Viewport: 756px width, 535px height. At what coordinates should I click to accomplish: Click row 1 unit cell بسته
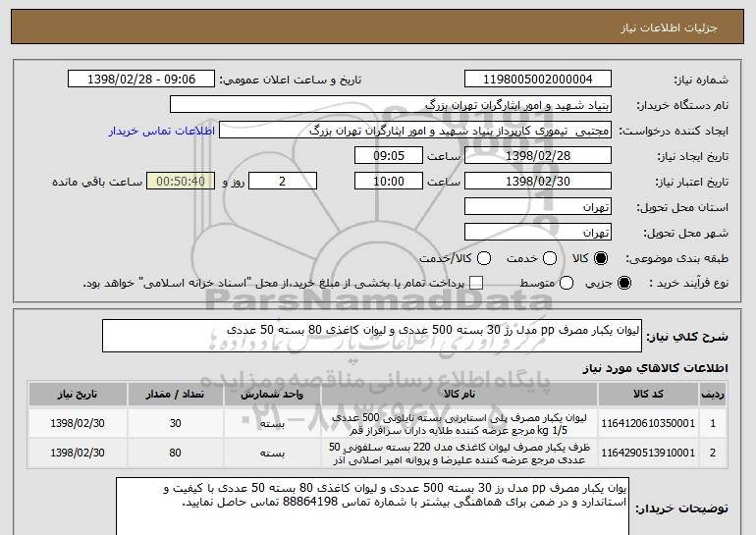[272, 423]
